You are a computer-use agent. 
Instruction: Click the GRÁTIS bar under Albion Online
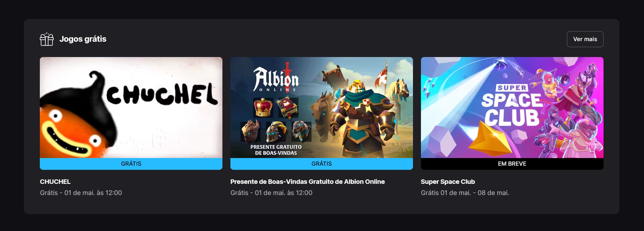tap(322, 164)
